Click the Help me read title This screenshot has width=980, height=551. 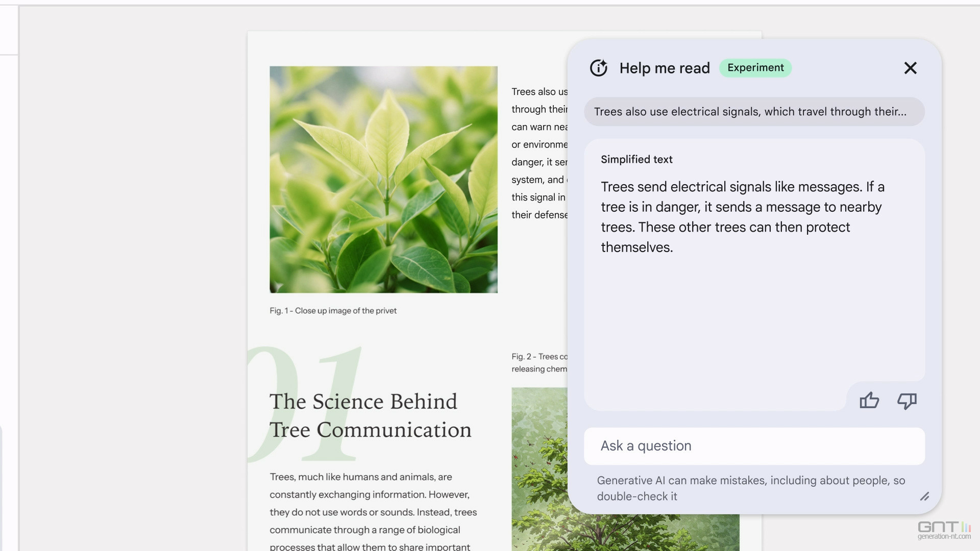(665, 68)
